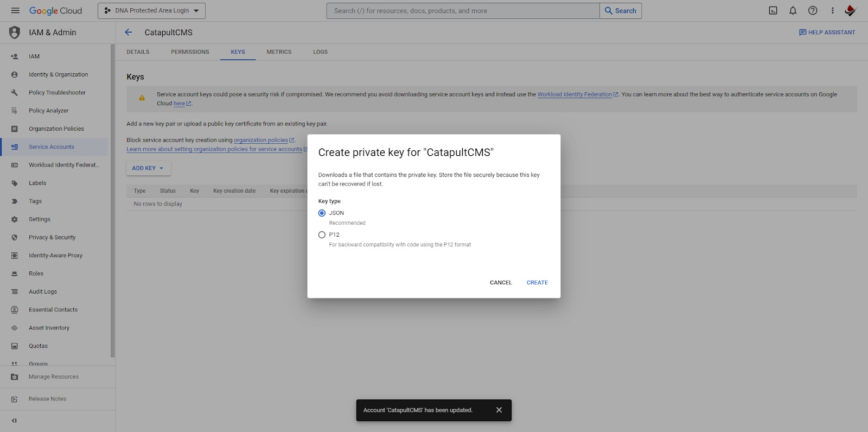This screenshot has height=432, width=868.
Task: Open the notifications bell
Action: coord(793,11)
